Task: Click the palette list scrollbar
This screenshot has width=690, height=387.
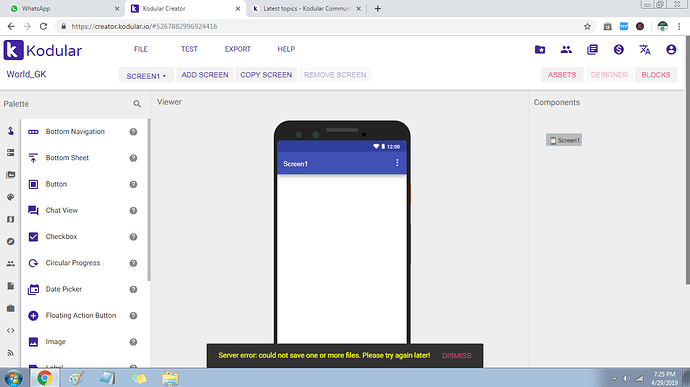Action: [149, 200]
